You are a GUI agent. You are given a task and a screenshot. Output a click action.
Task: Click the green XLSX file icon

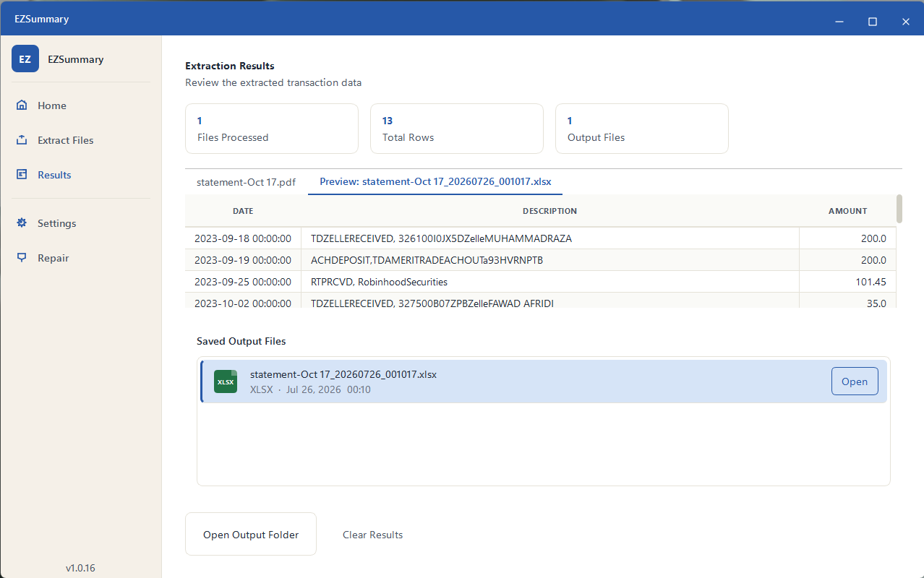click(226, 381)
